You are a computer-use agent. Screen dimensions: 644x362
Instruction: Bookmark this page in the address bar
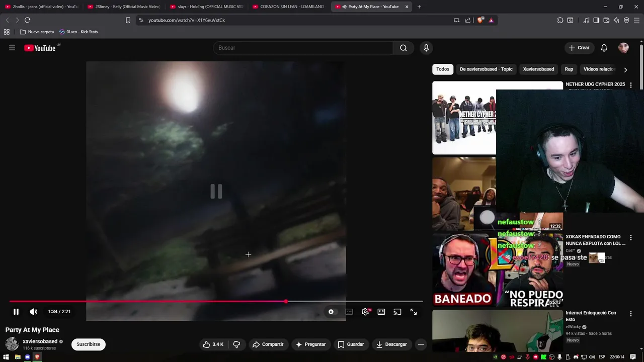point(128,20)
